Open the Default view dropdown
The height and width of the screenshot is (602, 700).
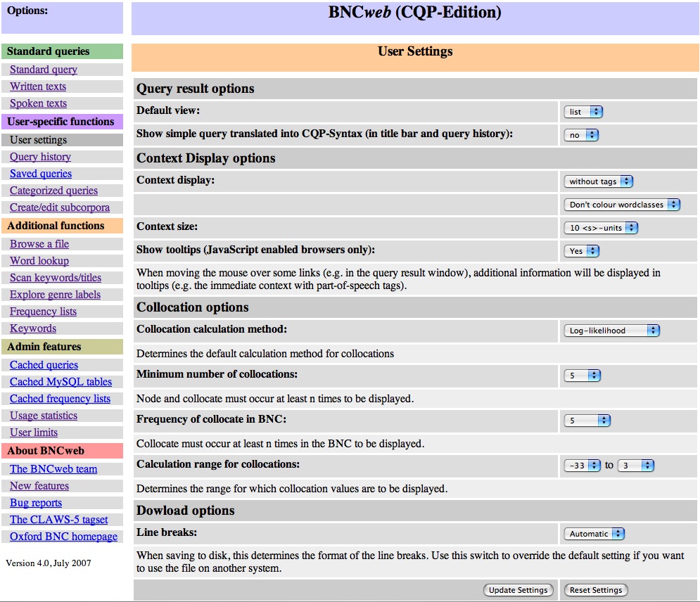click(x=583, y=112)
